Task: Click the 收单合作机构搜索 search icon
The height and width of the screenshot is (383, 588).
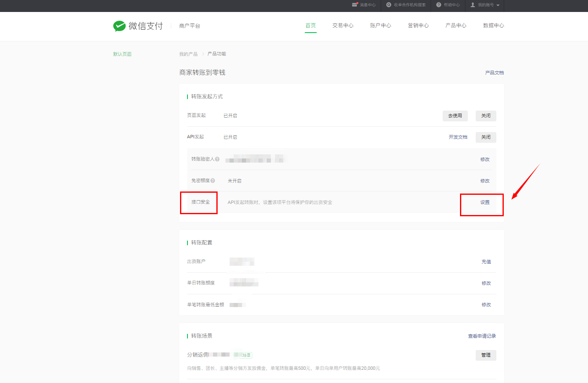Action: coord(389,5)
